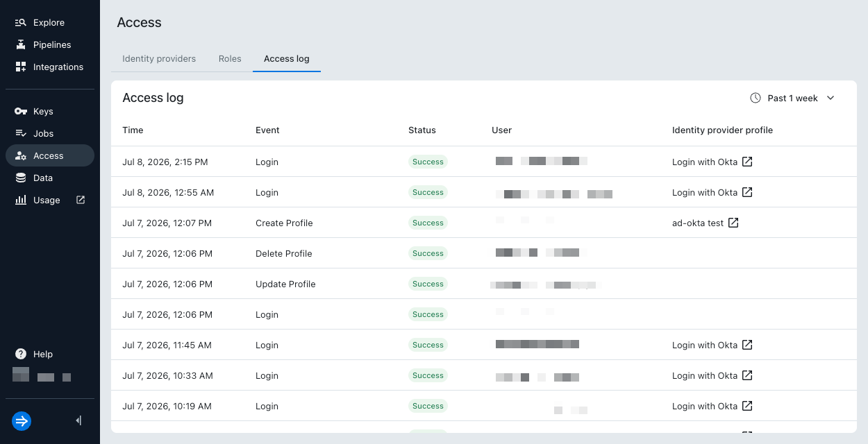Collapse the sidebar with the arrow icon
The height and width of the screenshot is (444, 868).
coord(78,420)
